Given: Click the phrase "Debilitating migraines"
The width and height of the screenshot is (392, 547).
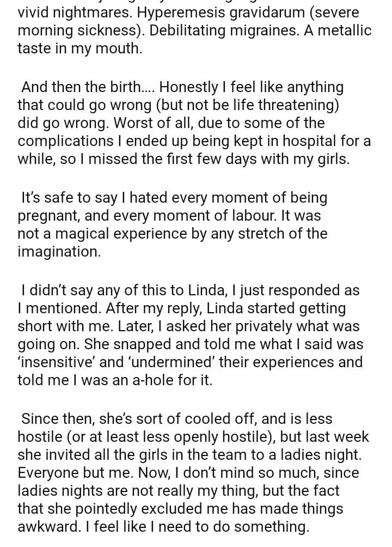Looking at the screenshot, I should pos(209,30).
